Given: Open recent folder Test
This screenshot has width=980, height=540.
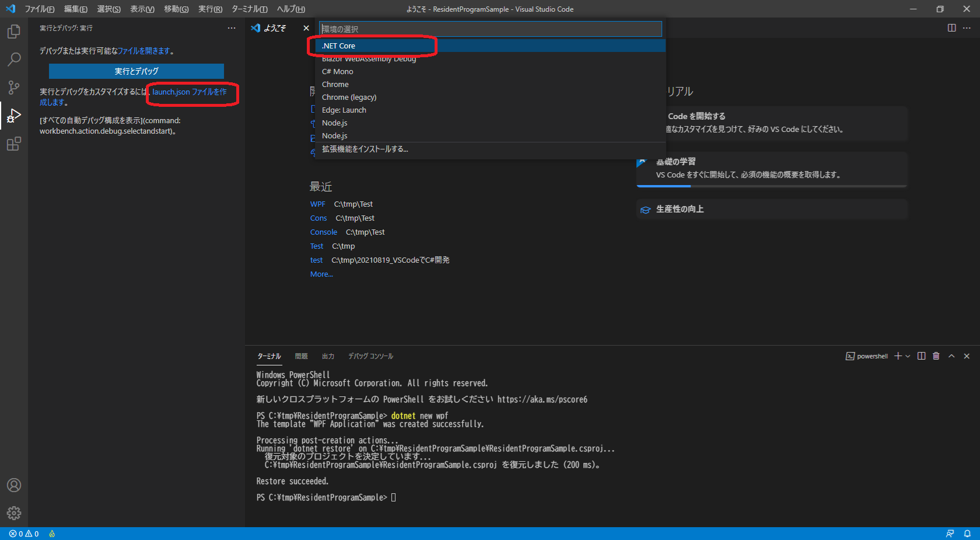Looking at the screenshot, I should (x=317, y=246).
